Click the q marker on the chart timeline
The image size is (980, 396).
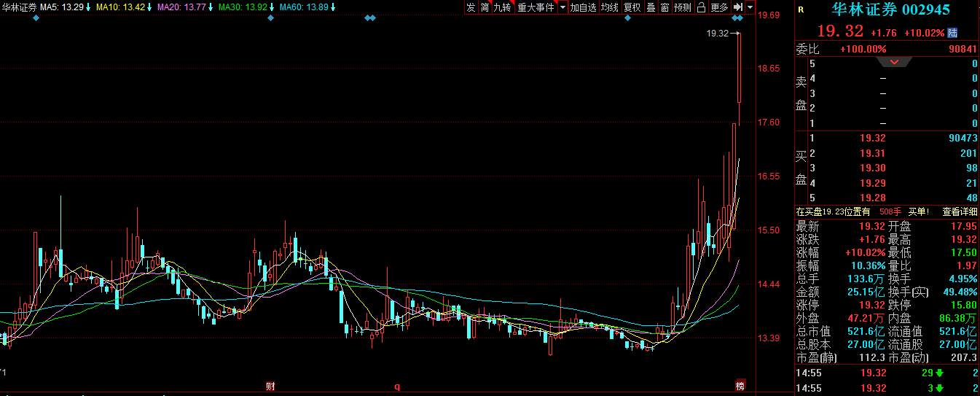pyautogui.click(x=397, y=386)
